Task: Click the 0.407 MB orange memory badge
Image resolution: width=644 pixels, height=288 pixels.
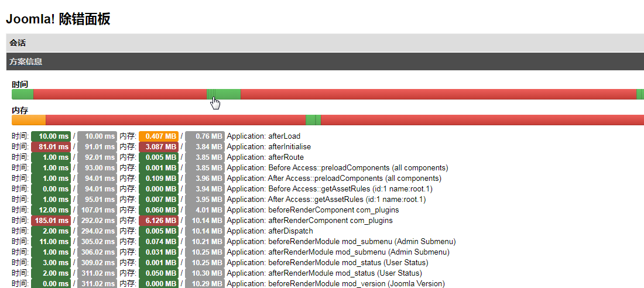Action: [x=159, y=136]
